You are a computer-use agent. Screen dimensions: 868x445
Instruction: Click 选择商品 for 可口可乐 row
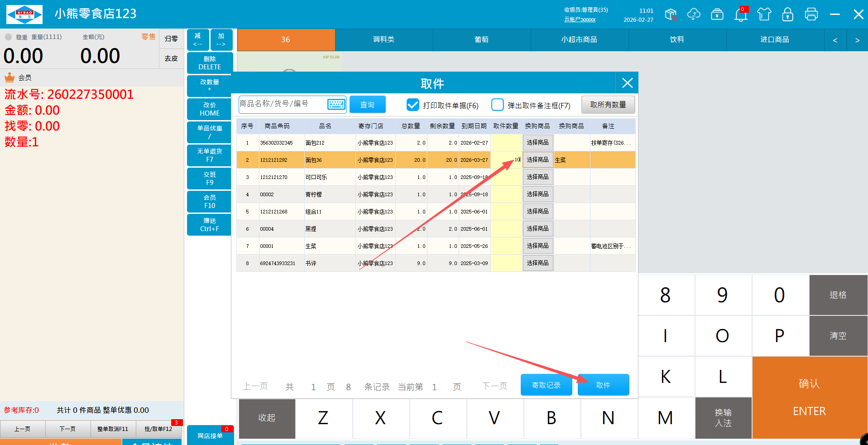pos(537,177)
